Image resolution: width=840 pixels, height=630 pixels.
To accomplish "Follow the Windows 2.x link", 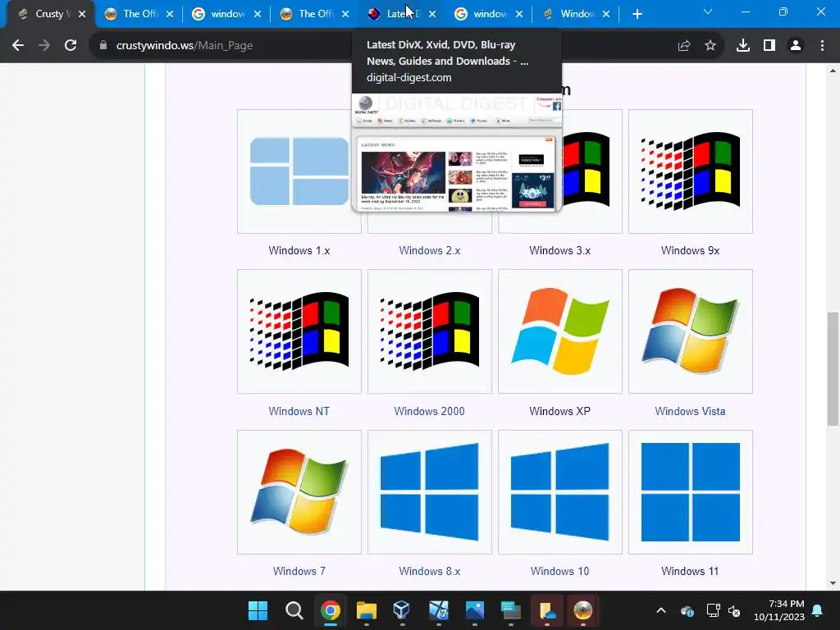I will coord(430,251).
